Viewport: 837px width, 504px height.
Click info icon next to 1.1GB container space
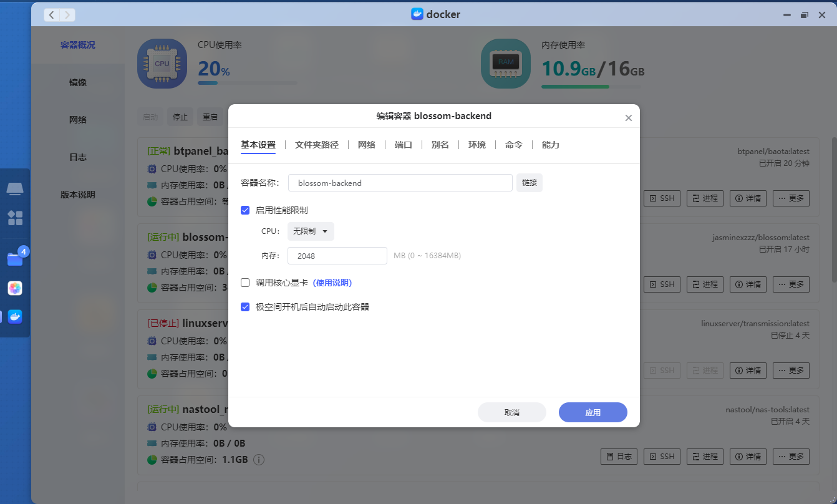[259, 460]
